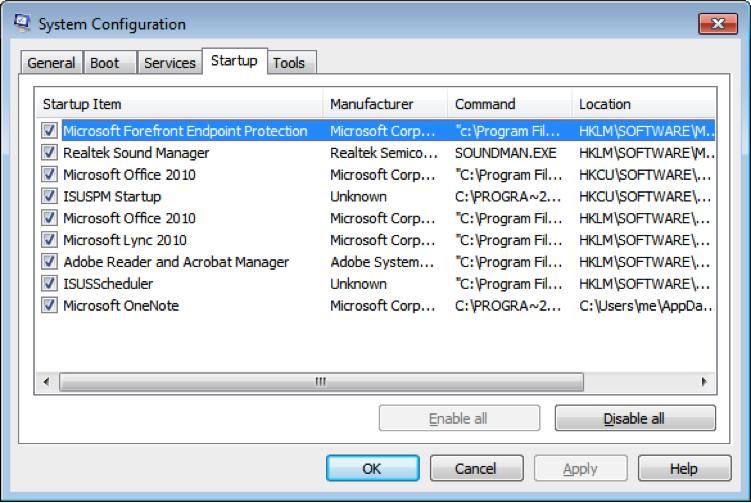Switch to the Services tab
Viewport: 751px width, 503px height.
tap(170, 63)
